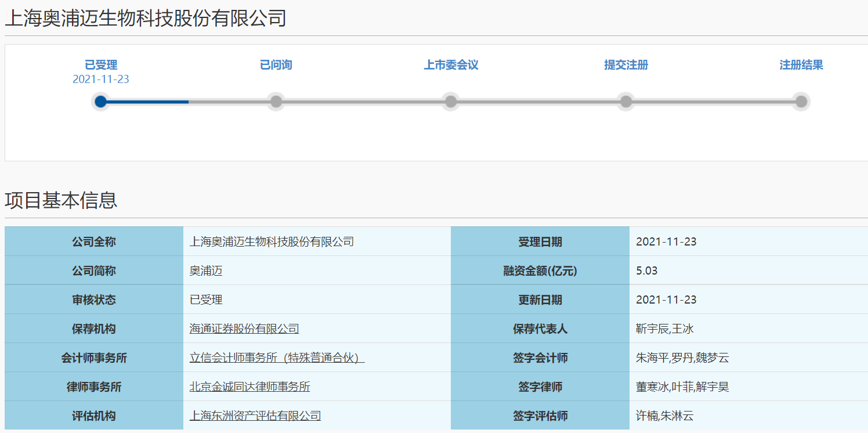Click the 评估机构 header cell
868x433 pixels.
94,416
